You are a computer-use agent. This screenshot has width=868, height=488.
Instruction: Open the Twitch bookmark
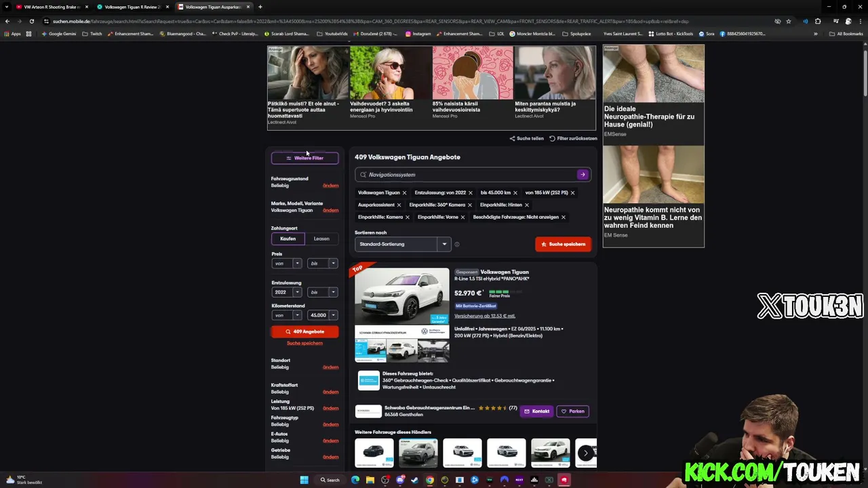[x=92, y=33]
